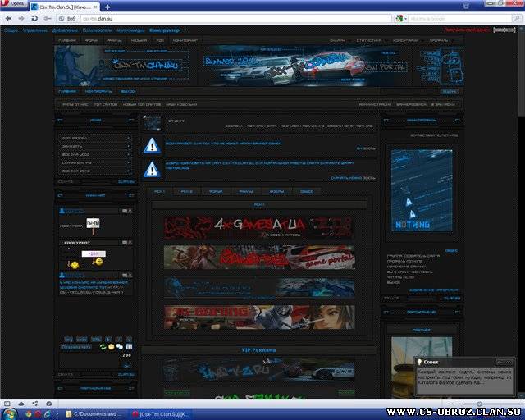The height and width of the screenshot is (420, 525).
Task: Open the Пользователи admin menu
Action: 97,30
